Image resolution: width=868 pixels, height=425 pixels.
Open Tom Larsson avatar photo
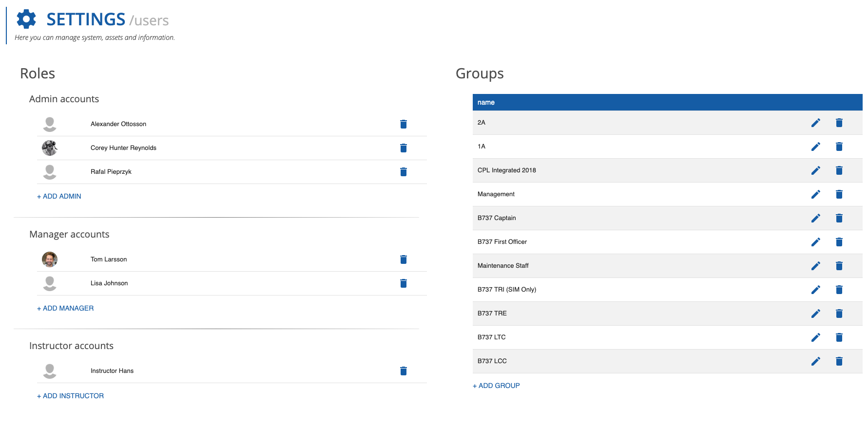pos(50,259)
